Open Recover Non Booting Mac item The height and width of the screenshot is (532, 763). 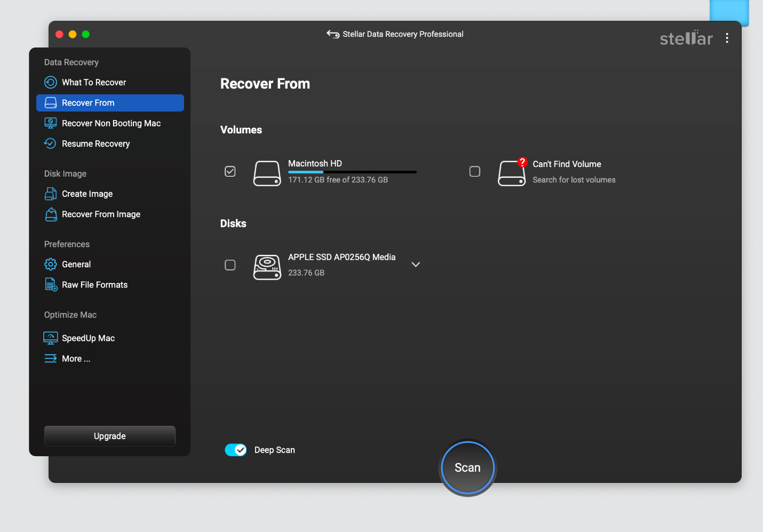coord(110,123)
